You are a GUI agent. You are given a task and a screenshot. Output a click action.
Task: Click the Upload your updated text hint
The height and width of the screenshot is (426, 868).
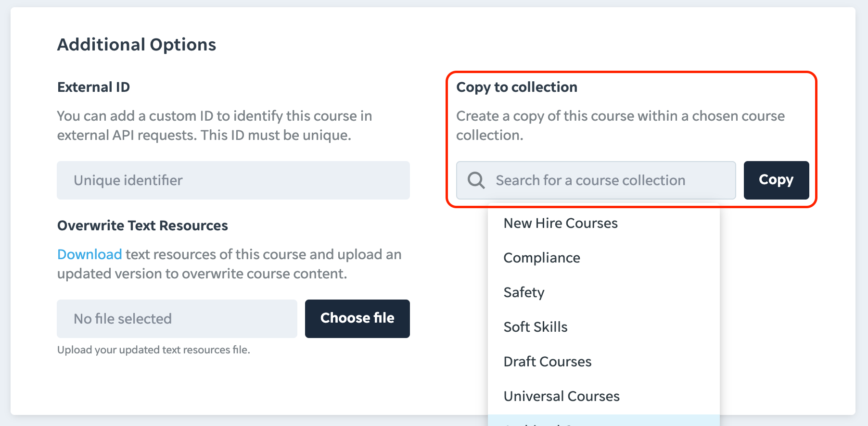(153, 350)
